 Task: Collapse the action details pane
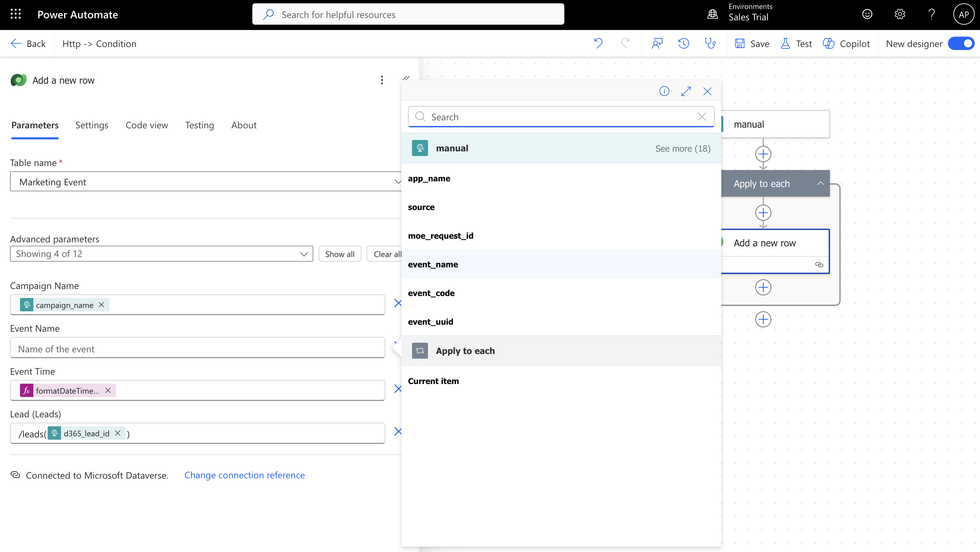pos(406,78)
